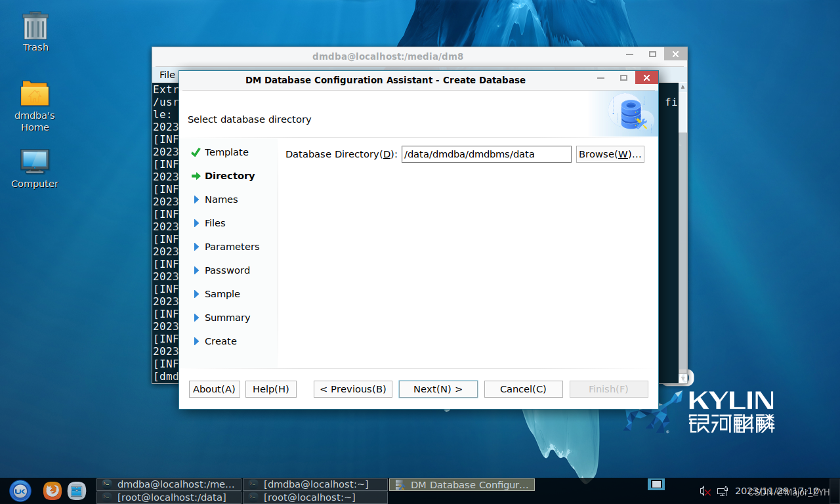Open the Trash desktop icon
This screenshot has height=504, width=840.
(x=35, y=28)
